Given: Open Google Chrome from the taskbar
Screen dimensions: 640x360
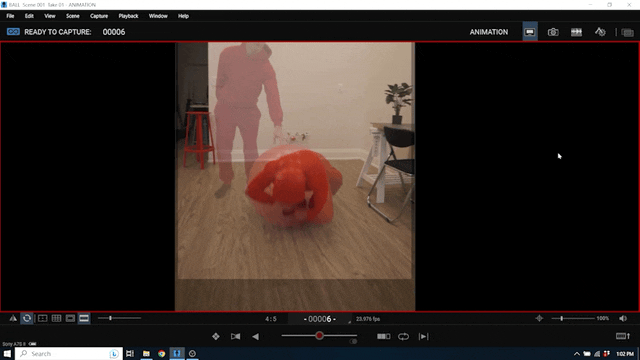Looking at the screenshot, I should [x=162, y=353].
